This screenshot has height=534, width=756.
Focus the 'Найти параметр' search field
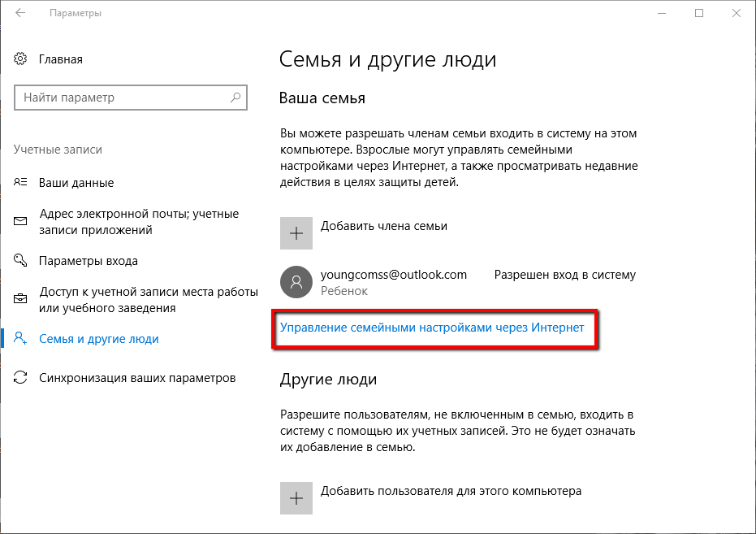click(x=122, y=98)
